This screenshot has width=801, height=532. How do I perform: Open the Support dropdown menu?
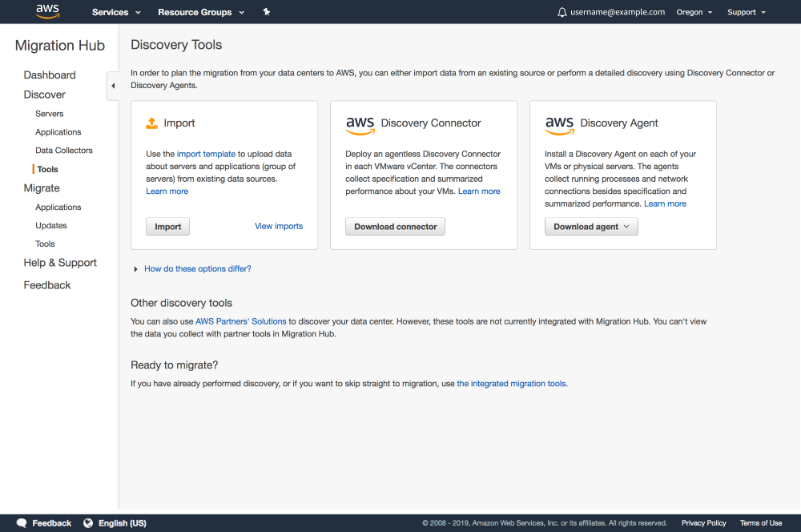click(747, 12)
